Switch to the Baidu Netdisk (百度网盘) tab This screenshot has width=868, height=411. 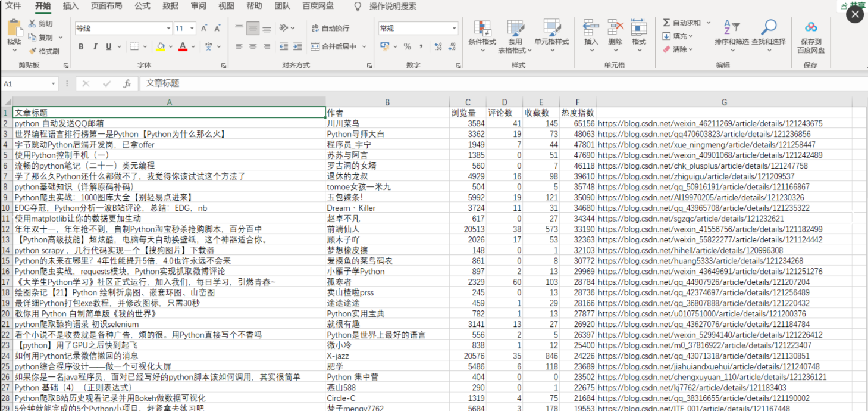[x=318, y=6]
